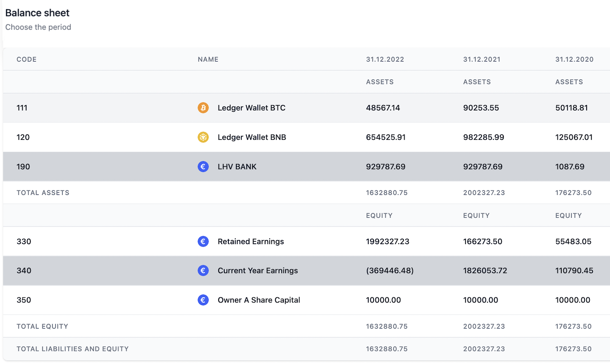Select BTC value 48567.14

383,108
